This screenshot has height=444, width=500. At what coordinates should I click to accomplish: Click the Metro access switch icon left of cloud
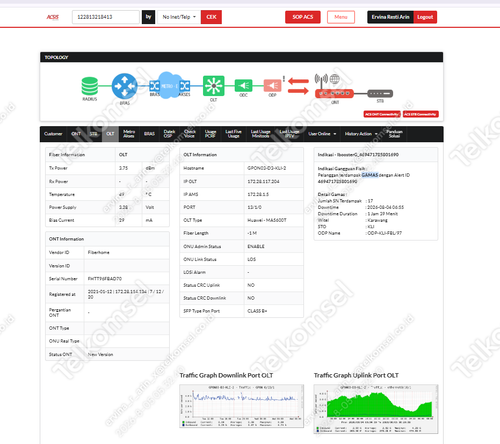point(154,86)
